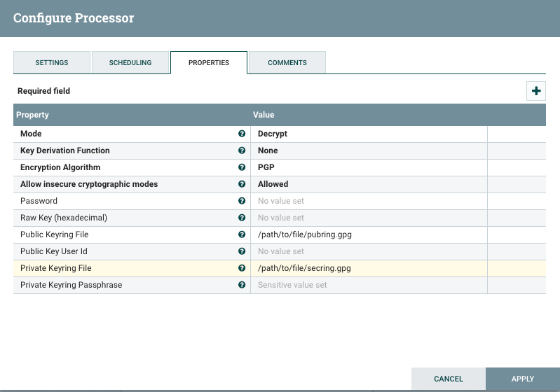
Task: Edit the Mode value Decrypt
Action: 369,134
